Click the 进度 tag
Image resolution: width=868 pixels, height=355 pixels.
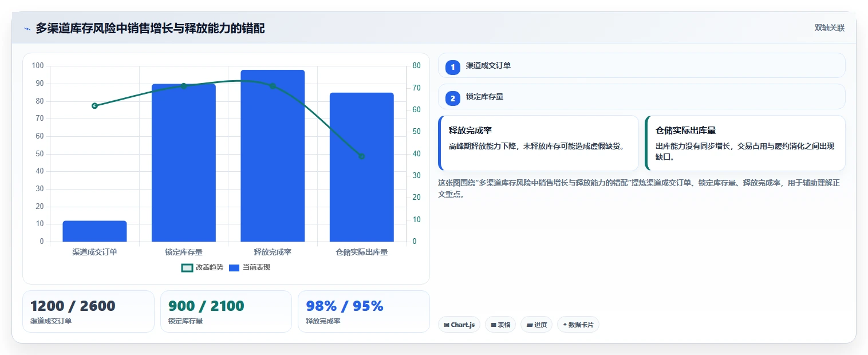(536, 325)
